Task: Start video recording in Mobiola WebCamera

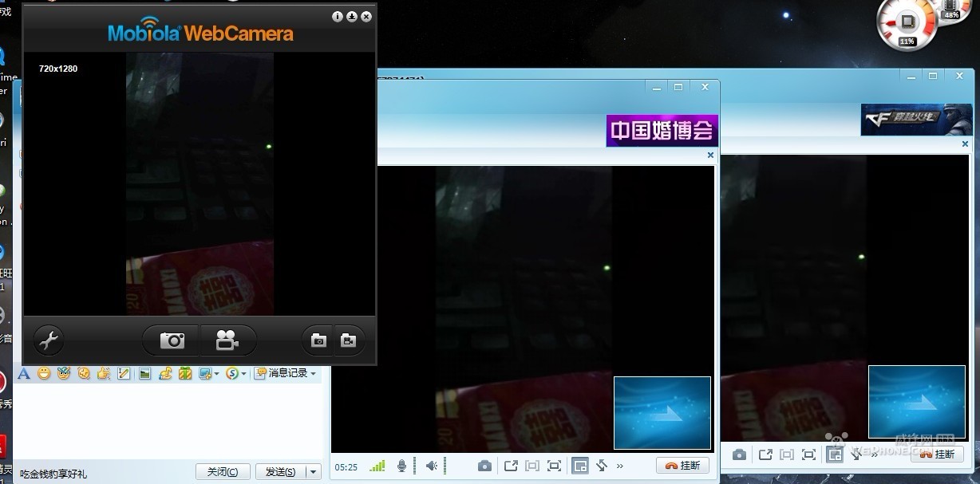Action: (227, 341)
